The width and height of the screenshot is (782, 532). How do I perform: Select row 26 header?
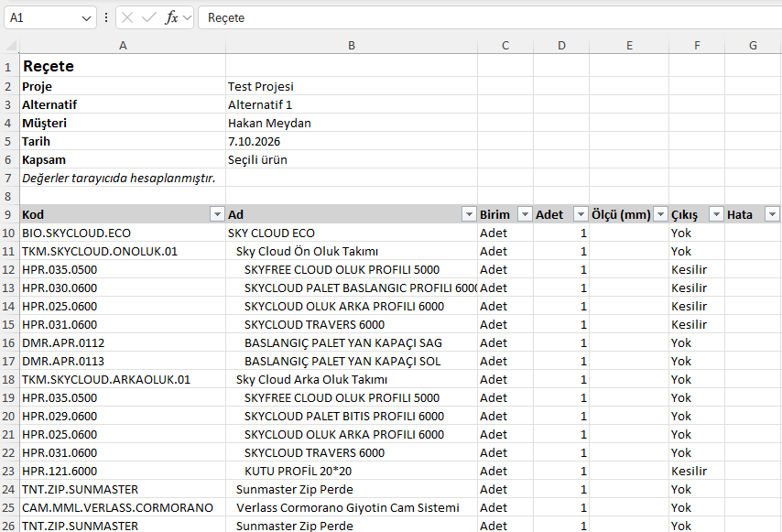click(x=8, y=526)
